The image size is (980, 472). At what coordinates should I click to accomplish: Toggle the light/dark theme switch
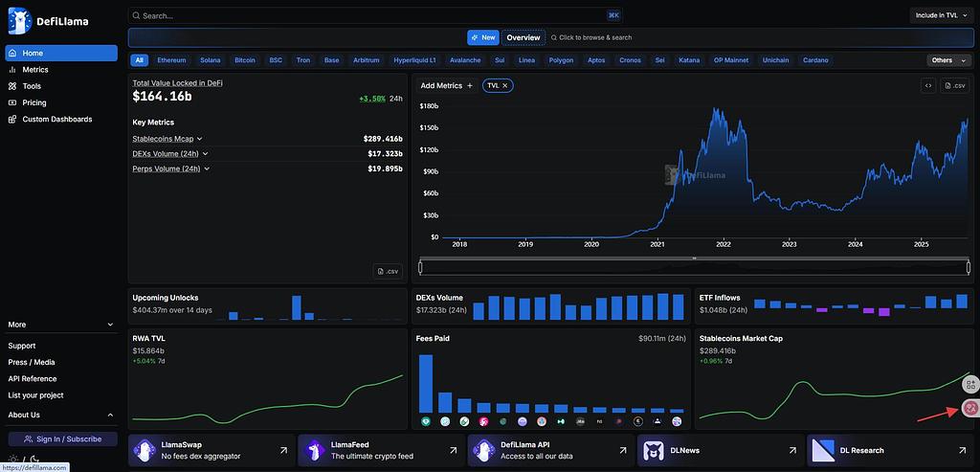[x=27, y=460]
